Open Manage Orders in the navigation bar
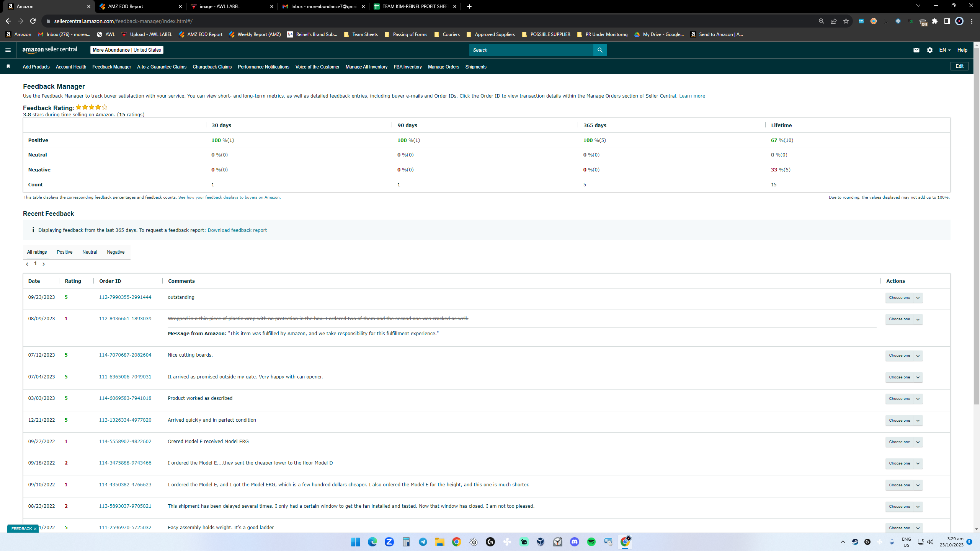Image resolution: width=980 pixels, height=551 pixels. 443,67
